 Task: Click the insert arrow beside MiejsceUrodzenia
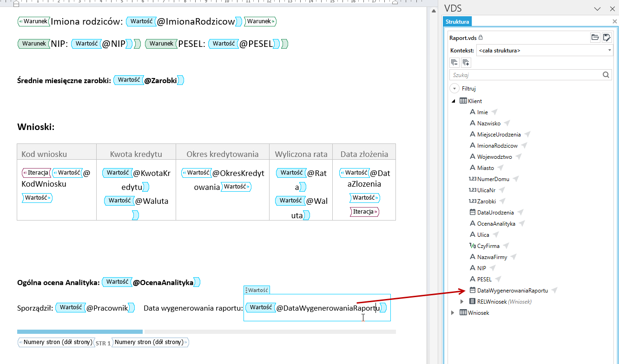(x=527, y=134)
